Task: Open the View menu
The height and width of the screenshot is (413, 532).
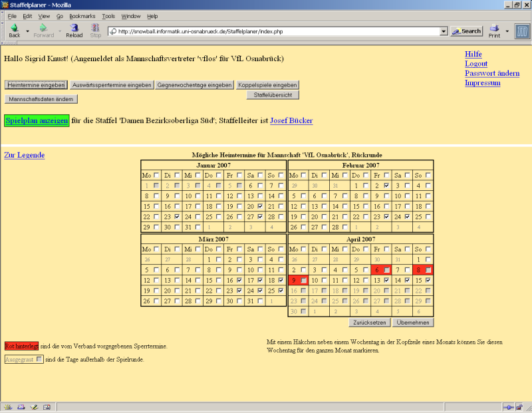Action: 44,16
